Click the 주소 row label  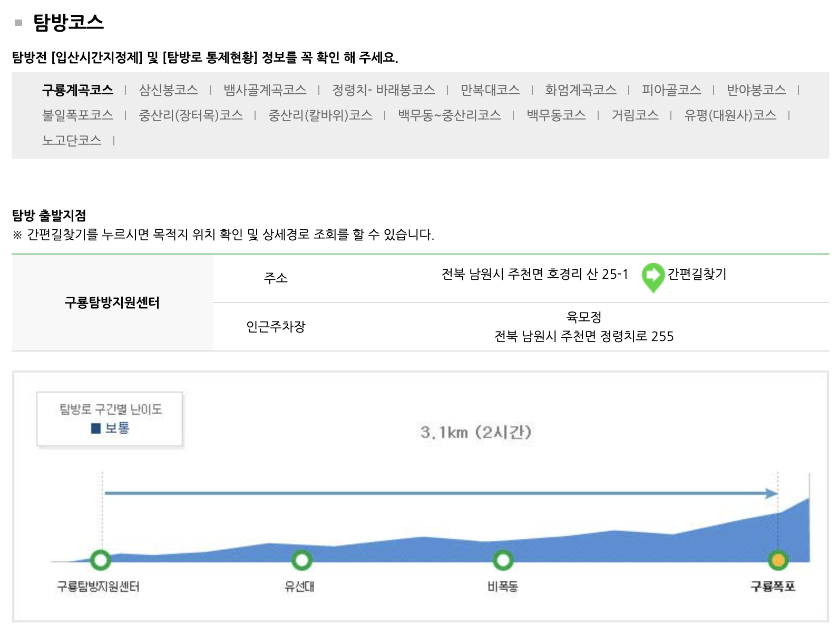pyautogui.click(x=276, y=278)
